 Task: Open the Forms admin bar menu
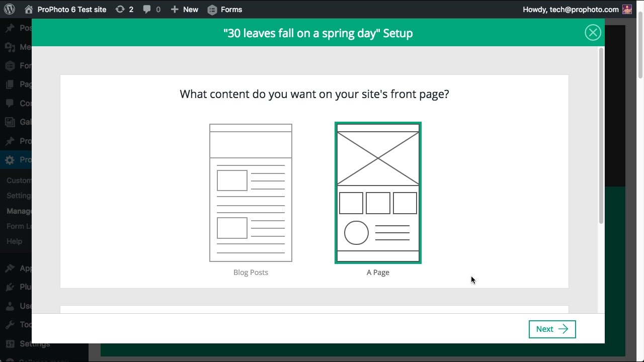tap(225, 9)
